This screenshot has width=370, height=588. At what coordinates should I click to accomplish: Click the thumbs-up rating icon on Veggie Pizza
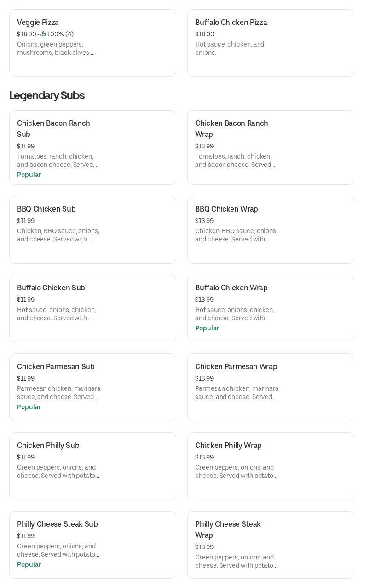click(x=43, y=34)
